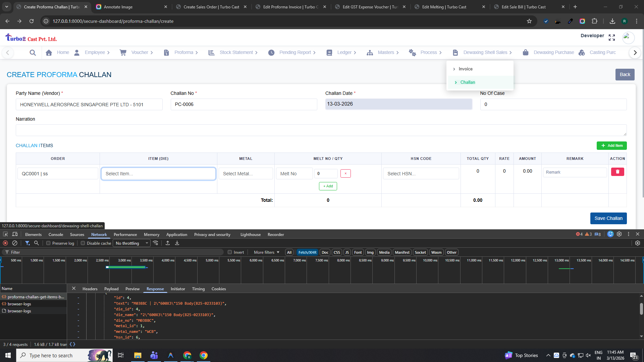Select Invoice from Proforma submenu

click(466, 69)
